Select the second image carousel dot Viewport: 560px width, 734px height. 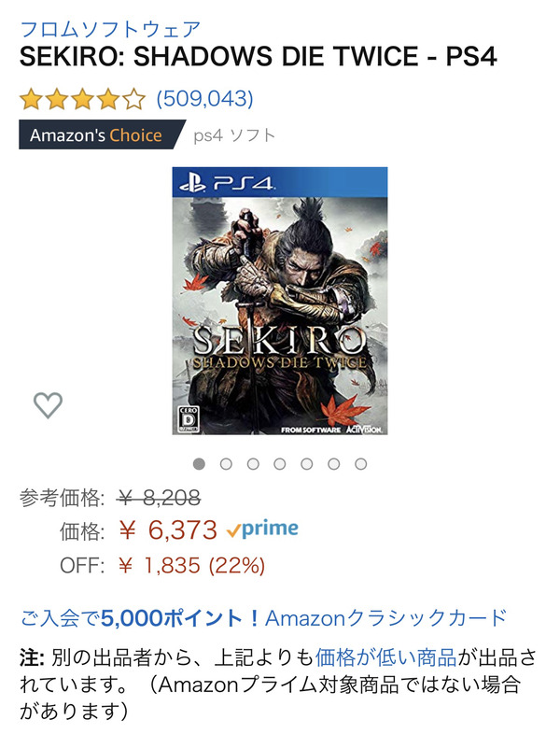coord(226,463)
